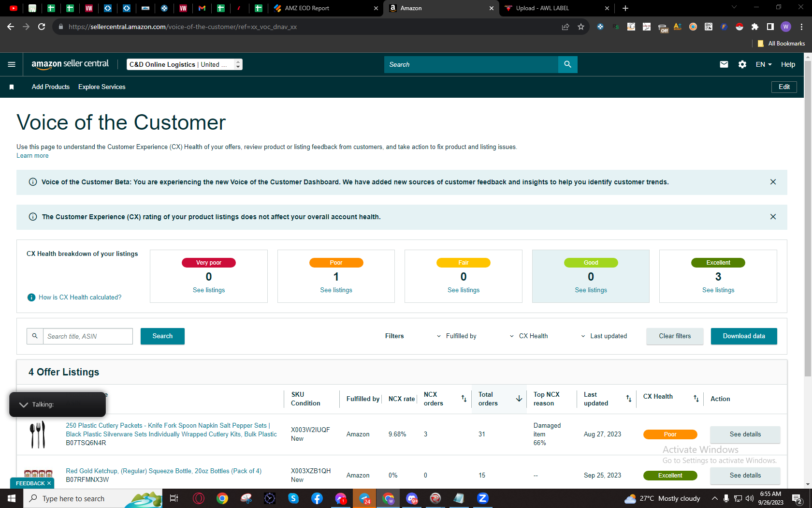Go back using the browser back arrow

click(x=11, y=27)
